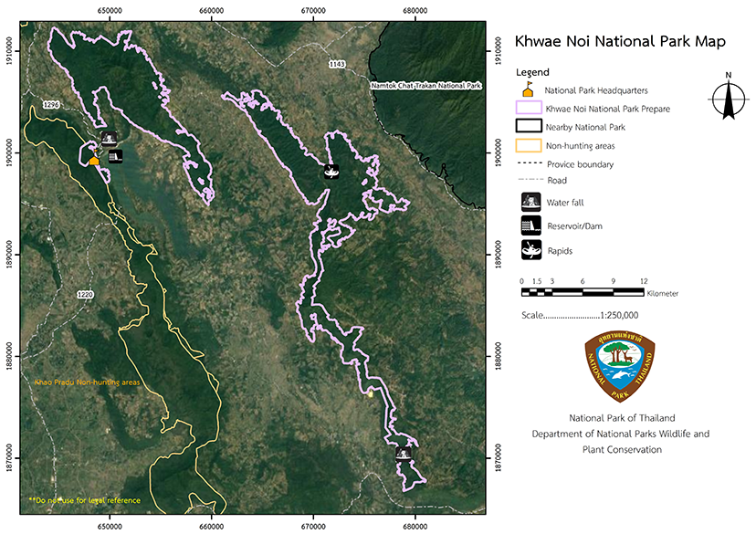Click the black Nearby National Park legend box
This screenshot has width=756, height=534.
coord(528,127)
